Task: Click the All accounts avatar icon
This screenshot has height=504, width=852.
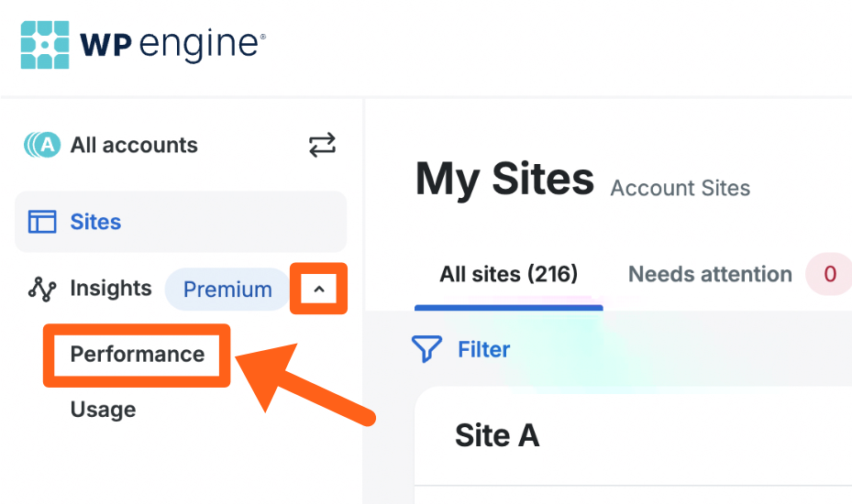Action: click(42, 145)
